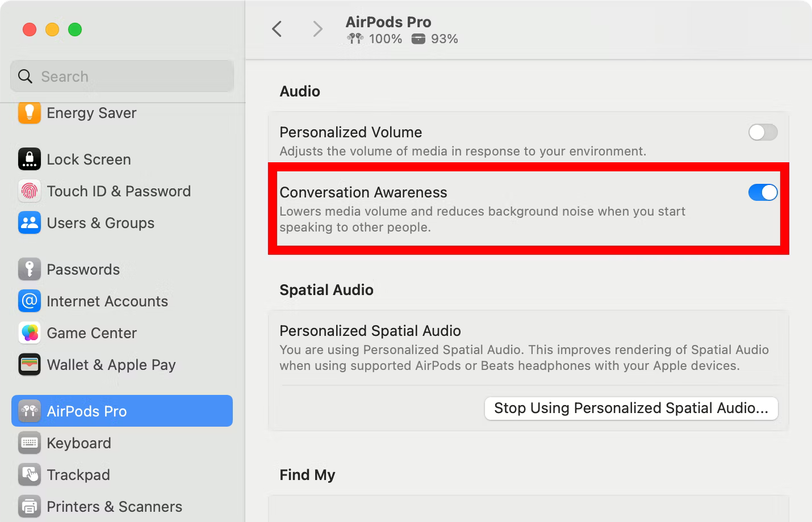This screenshot has width=812, height=522.
Task: Select the Users & Groups icon
Action: pyautogui.click(x=30, y=223)
